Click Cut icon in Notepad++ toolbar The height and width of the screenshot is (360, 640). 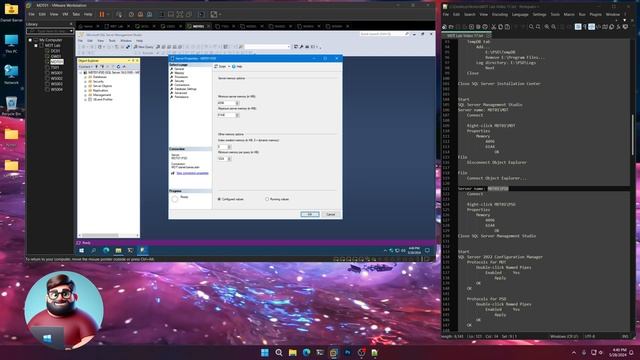[x=493, y=27]
